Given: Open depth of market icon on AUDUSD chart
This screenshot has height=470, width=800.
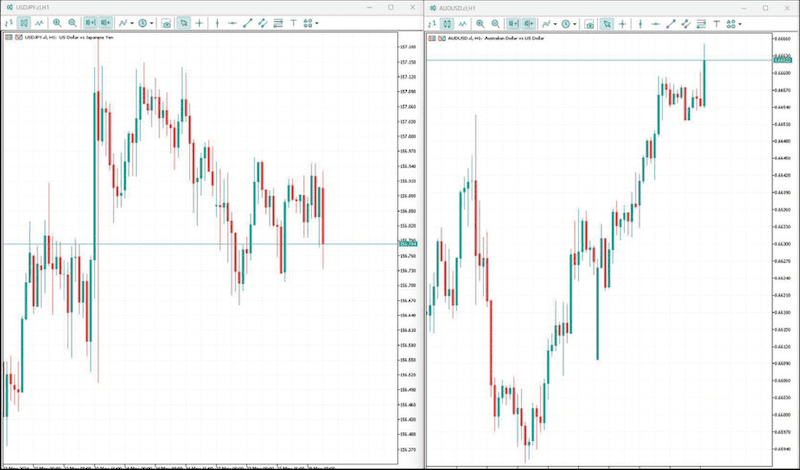Looking at the screenshot, I should [x=440, y=38].
